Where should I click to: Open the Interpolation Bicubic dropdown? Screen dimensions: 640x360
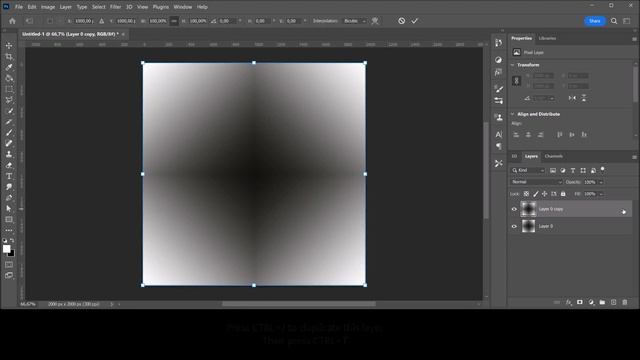click(355, 21)
